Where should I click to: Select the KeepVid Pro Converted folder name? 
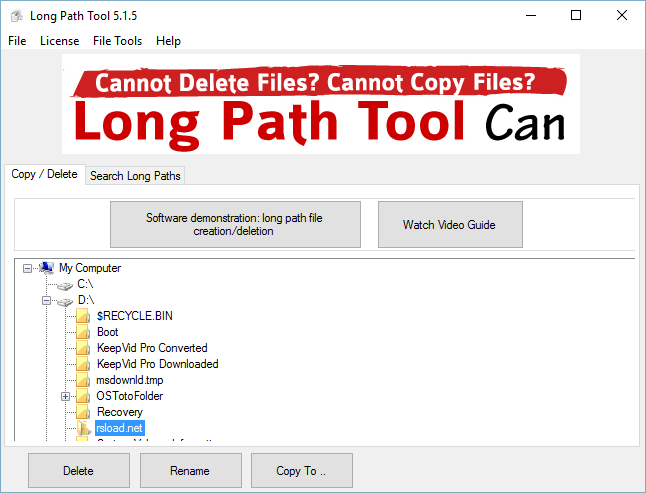(x=152, y=348)
